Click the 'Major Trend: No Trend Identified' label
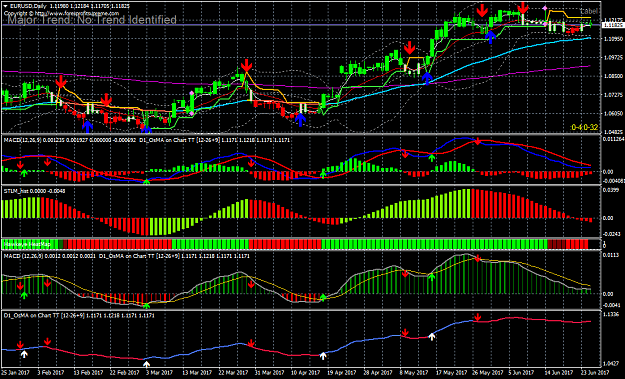625x379 pixels. (92, 20)
